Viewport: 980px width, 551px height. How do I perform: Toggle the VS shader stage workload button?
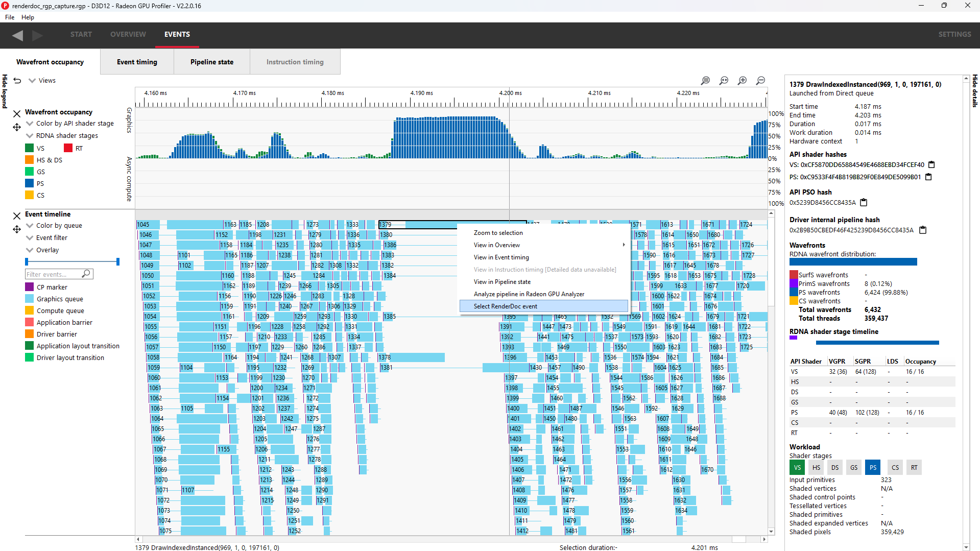(797, 468)
